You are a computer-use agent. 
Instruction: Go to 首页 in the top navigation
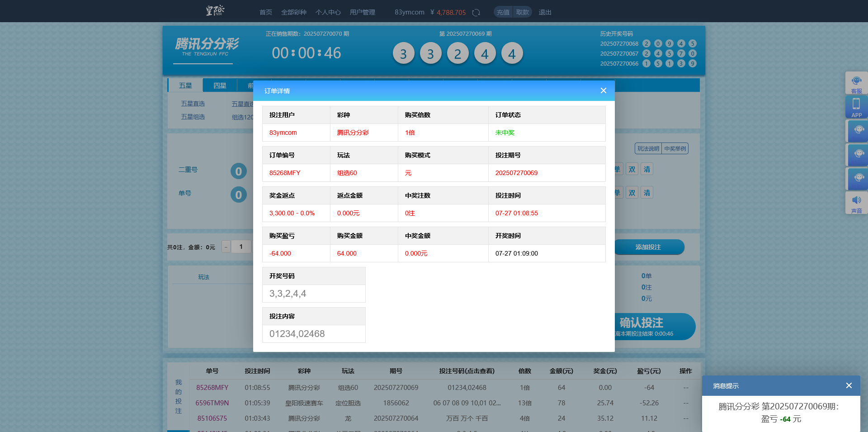[x=266, y=12]
